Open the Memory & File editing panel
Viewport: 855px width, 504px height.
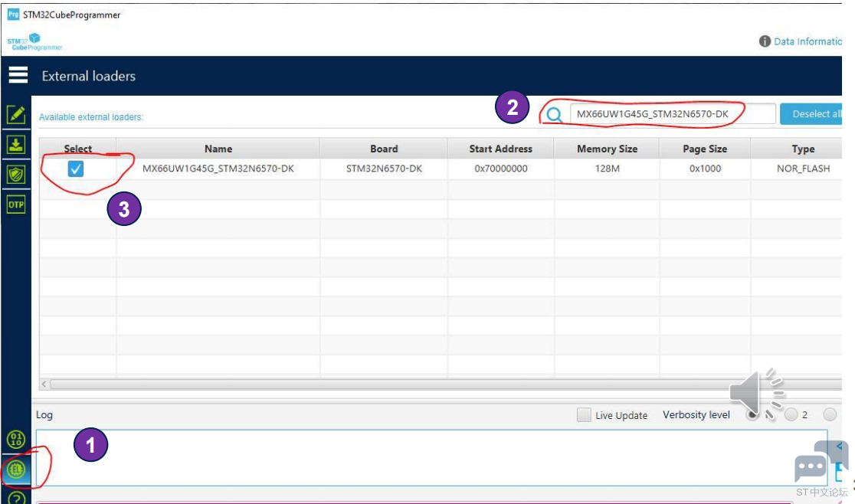pos(16,115)
